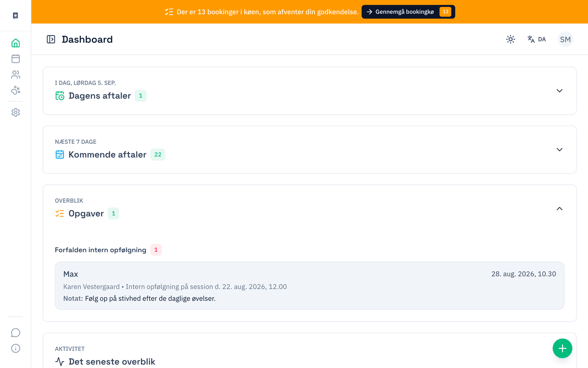Click the count badge 1 next to Dagens aftaler
This screenshot has height=368, width=588.
[x=140, y=96]
